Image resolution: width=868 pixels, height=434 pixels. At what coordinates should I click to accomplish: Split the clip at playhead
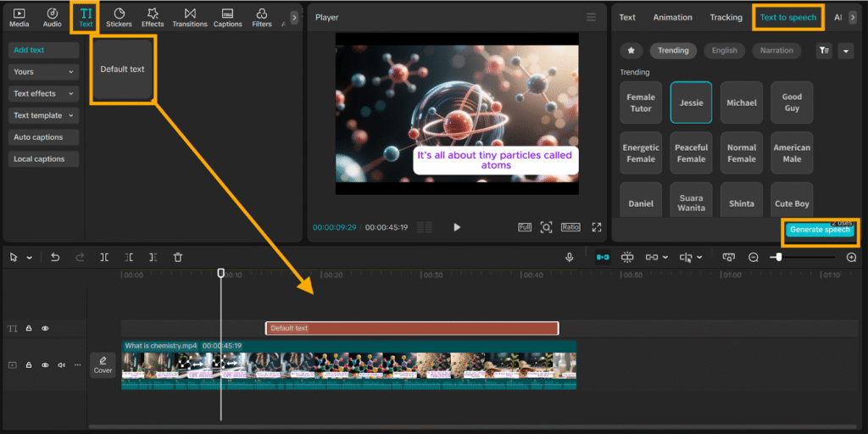coord(104,257)
